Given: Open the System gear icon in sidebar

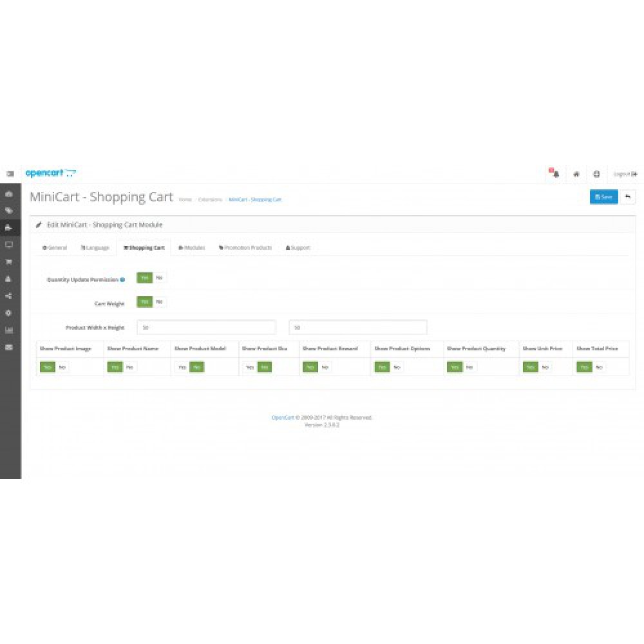Looking at the screenshot, I should pyautogui.click(x=9, y=313).
